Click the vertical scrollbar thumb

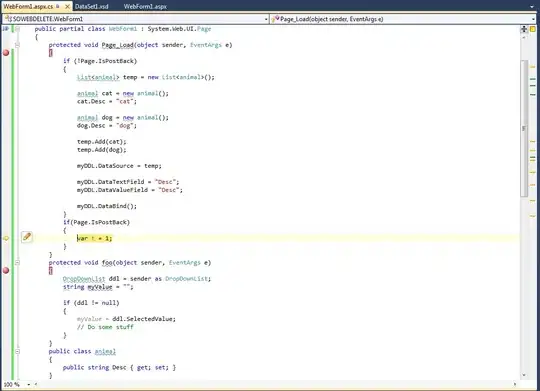[x=524, y=128]
